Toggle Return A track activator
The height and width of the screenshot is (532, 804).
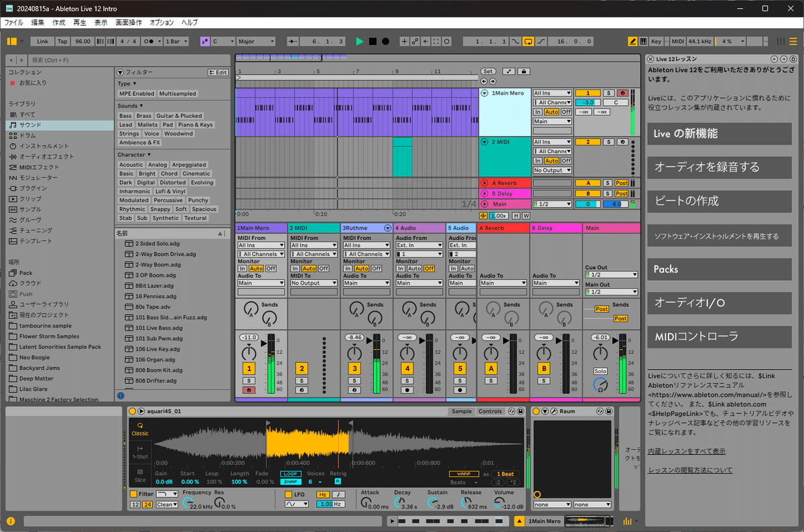(491, 369)
